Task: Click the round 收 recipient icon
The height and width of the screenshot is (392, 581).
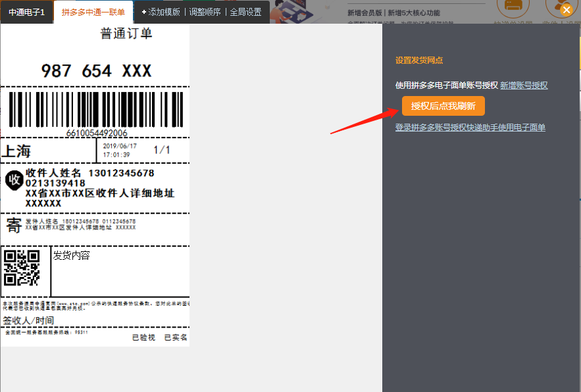Action: (x=14, y=180)
